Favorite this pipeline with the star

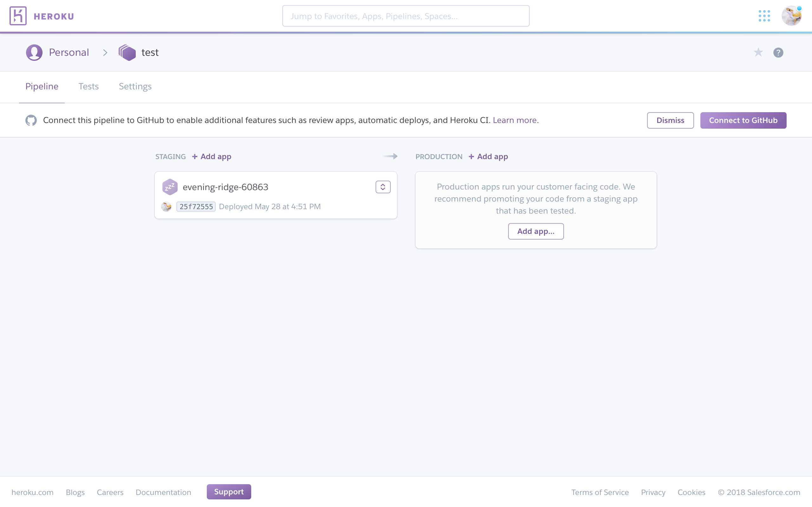[x=758, y=52]
